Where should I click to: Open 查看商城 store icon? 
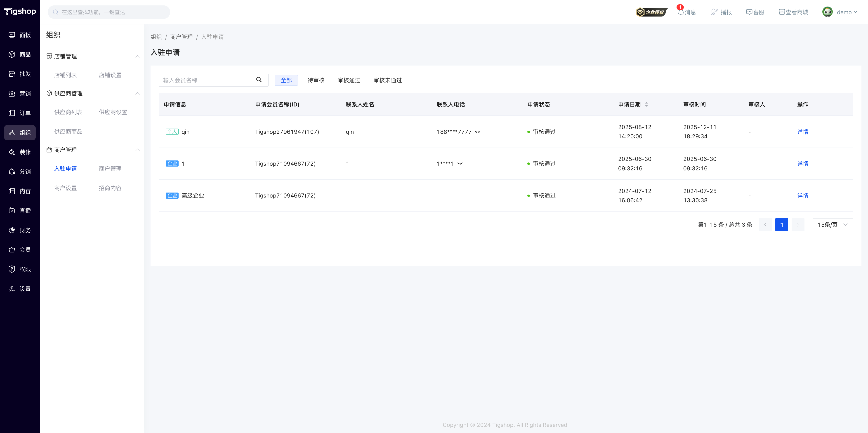(x=782, y=12)
